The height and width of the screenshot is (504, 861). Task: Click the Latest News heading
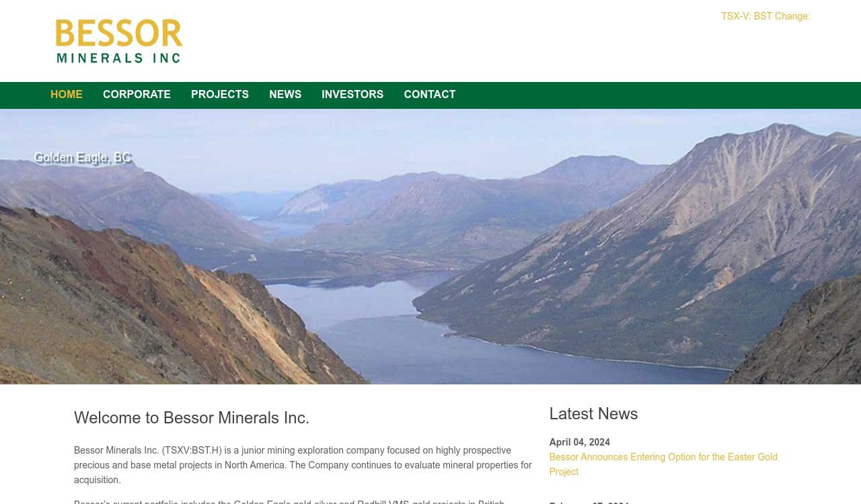click(593, 414)
